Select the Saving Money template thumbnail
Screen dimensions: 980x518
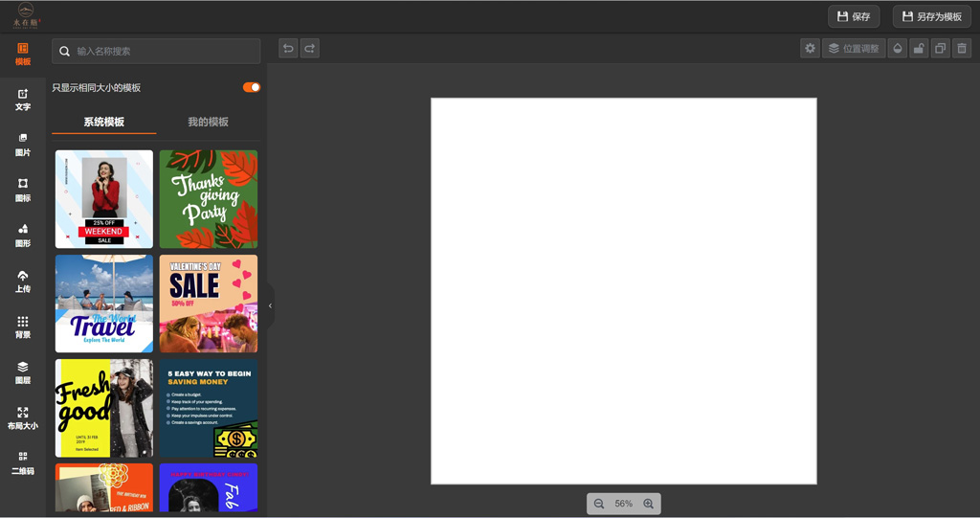point(208,408)
